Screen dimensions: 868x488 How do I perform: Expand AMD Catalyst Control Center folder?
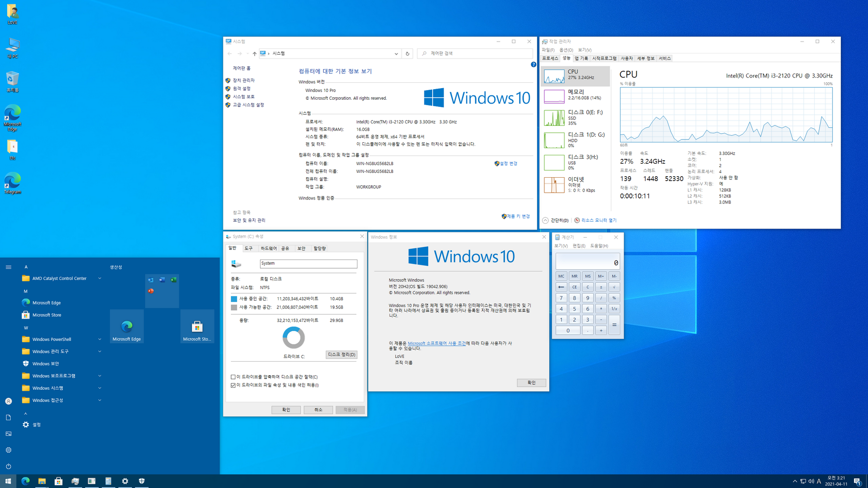tap(62, 278)
